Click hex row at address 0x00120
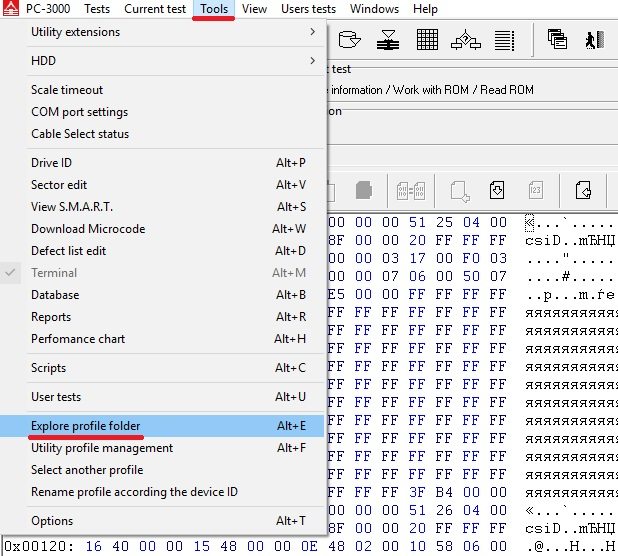Viewport: 618px width, 556px height. (x=300, y=548)
